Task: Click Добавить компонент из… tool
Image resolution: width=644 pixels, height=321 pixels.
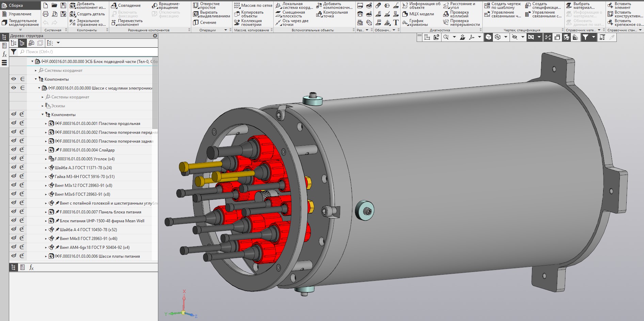Action: point(88,5)
